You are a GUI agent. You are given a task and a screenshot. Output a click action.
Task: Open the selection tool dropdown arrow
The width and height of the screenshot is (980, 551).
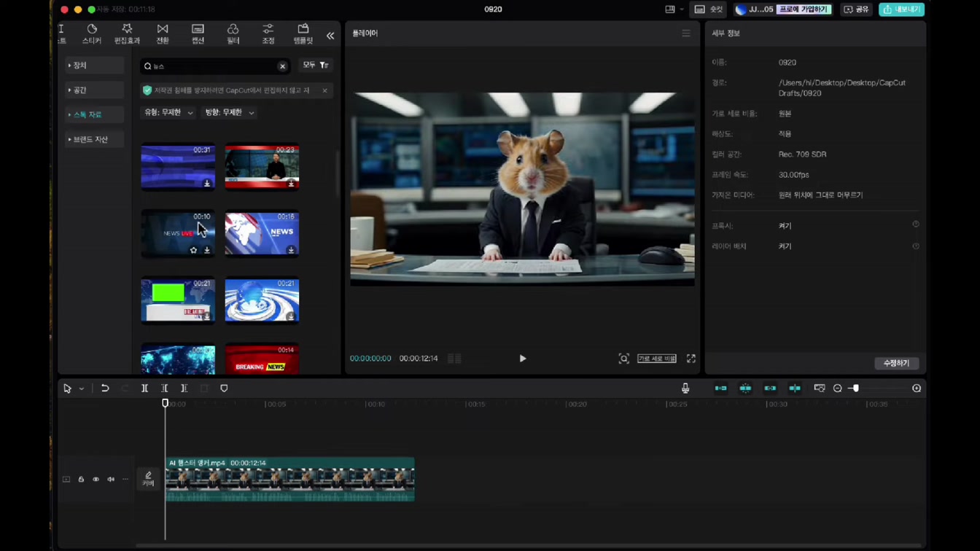pos(82,389)
